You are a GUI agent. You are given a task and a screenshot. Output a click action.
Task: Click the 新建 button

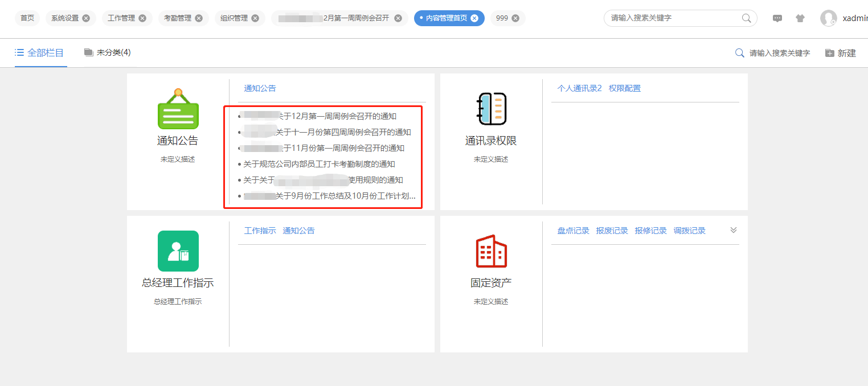pos(841,53)
